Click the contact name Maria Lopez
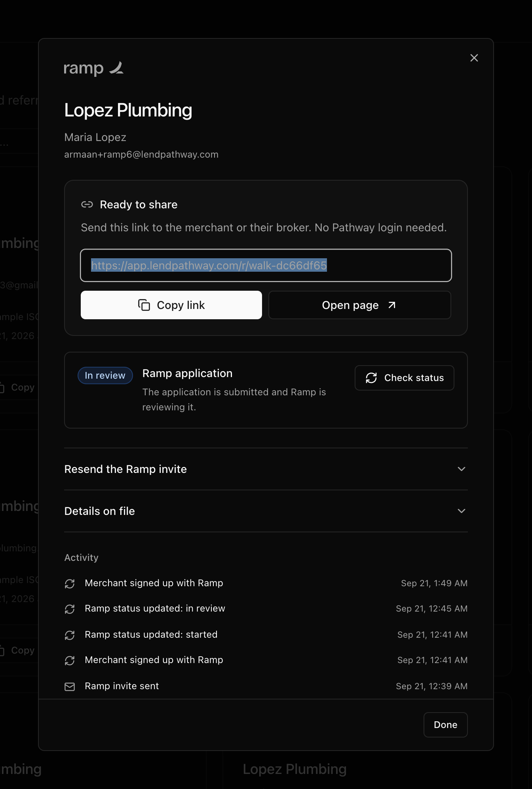This screenshot has width=532, height=789. click(95, 137)
